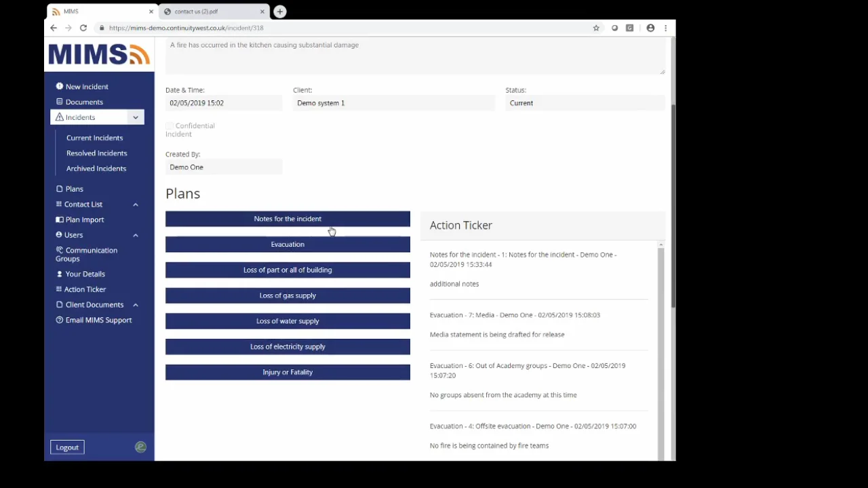Toggle the Confidential Incident checkbox
Image resolution: width=868 pixels, height=488 pixels.
(x=170, y=126)
